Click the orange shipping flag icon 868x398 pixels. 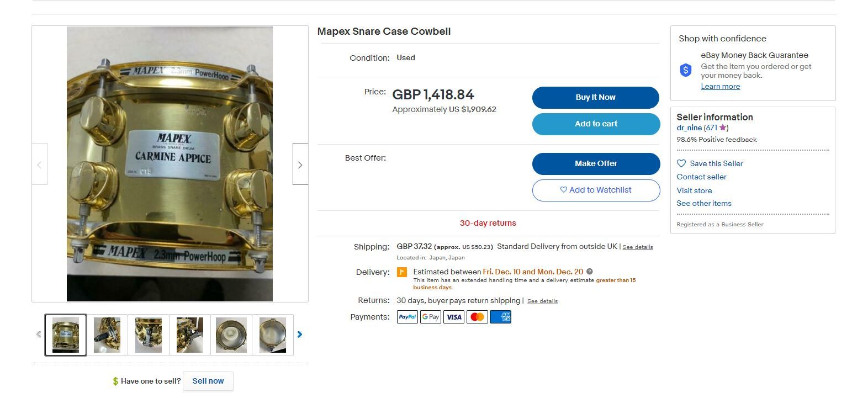tap(402, 272)
